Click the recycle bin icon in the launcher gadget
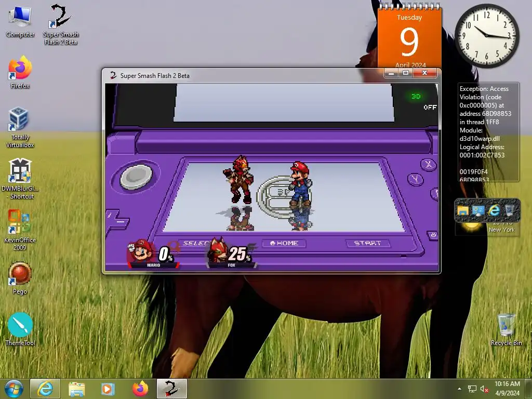Image resolution: width=532 pixels, height=399 pixels. (510, 211)
